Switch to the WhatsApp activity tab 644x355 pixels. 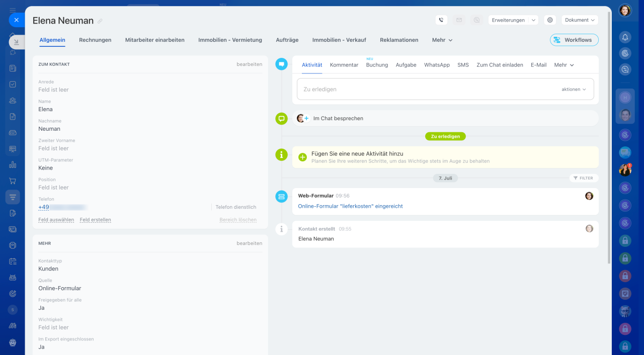click(437, 65)
